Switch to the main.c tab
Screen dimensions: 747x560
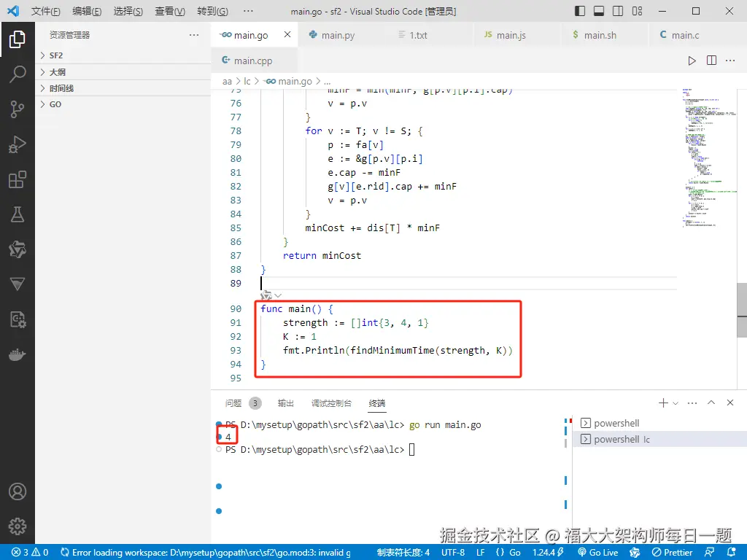(685, 35)
